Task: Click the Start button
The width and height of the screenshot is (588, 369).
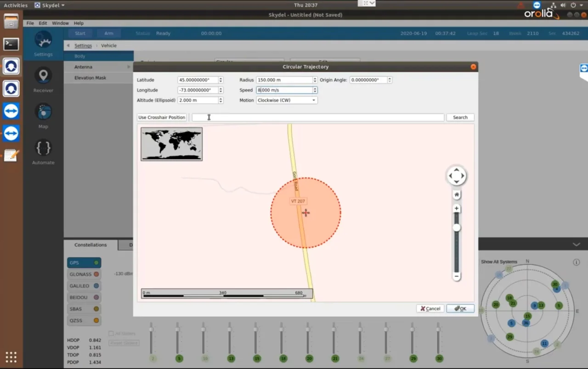Action: click(80, 34)
